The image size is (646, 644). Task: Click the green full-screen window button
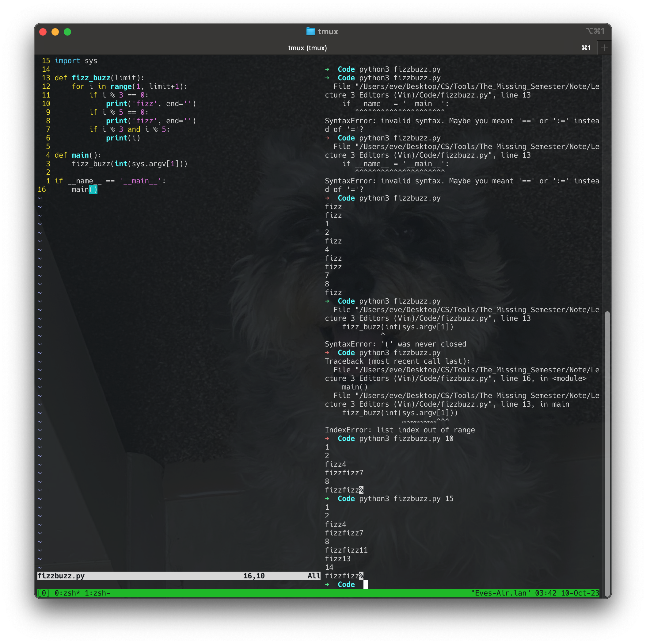(x=67, y=32)
